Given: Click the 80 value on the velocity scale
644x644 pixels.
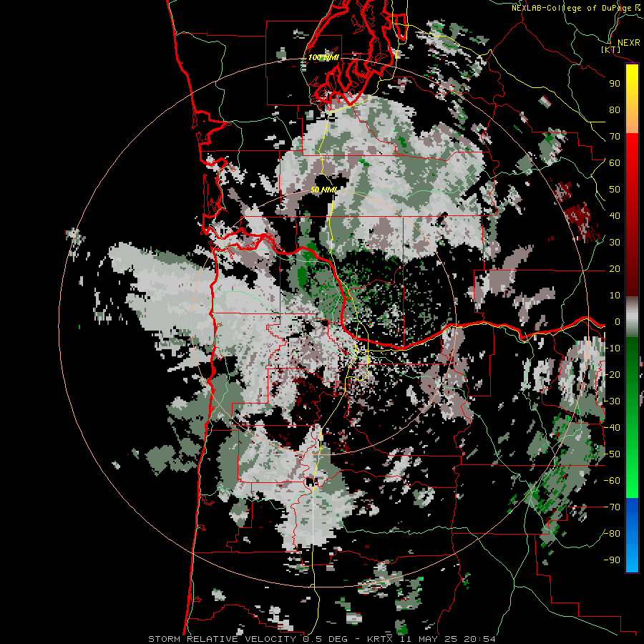Looking at the screenshot, I should click(615, 110).
